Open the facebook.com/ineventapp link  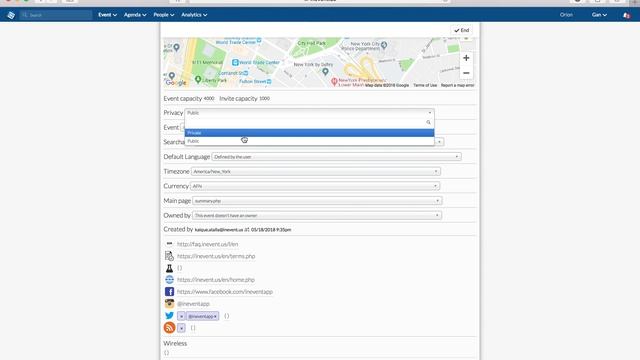click(x=225, y=292)
